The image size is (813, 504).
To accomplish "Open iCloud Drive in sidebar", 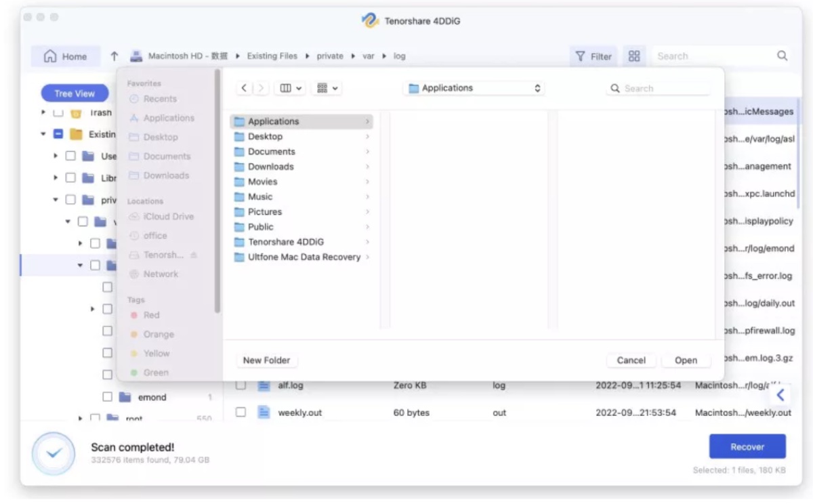I will [x=161, y=217].
